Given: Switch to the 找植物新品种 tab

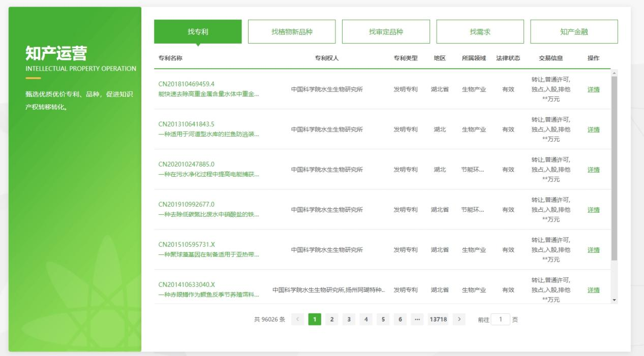Looking at the screenshot, I should click(291, 31).
